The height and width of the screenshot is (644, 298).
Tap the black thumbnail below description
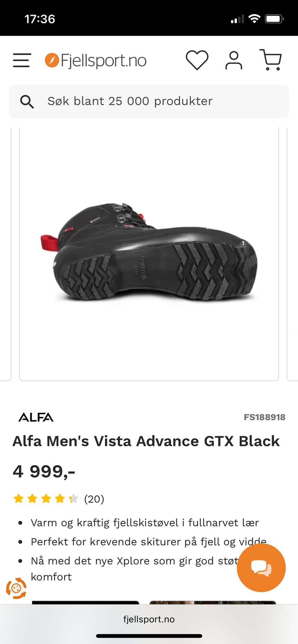click(85, 602)
